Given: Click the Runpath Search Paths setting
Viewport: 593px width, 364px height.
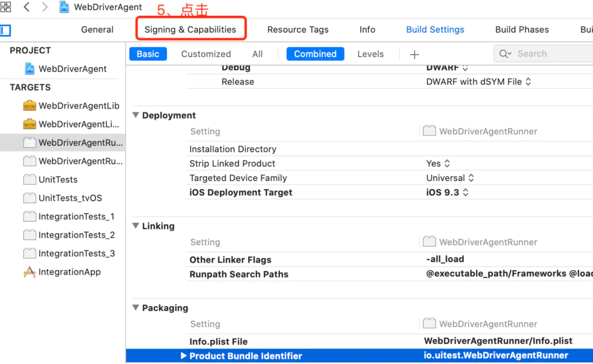Looking at the screenshot, I should (x=239, y=274).
